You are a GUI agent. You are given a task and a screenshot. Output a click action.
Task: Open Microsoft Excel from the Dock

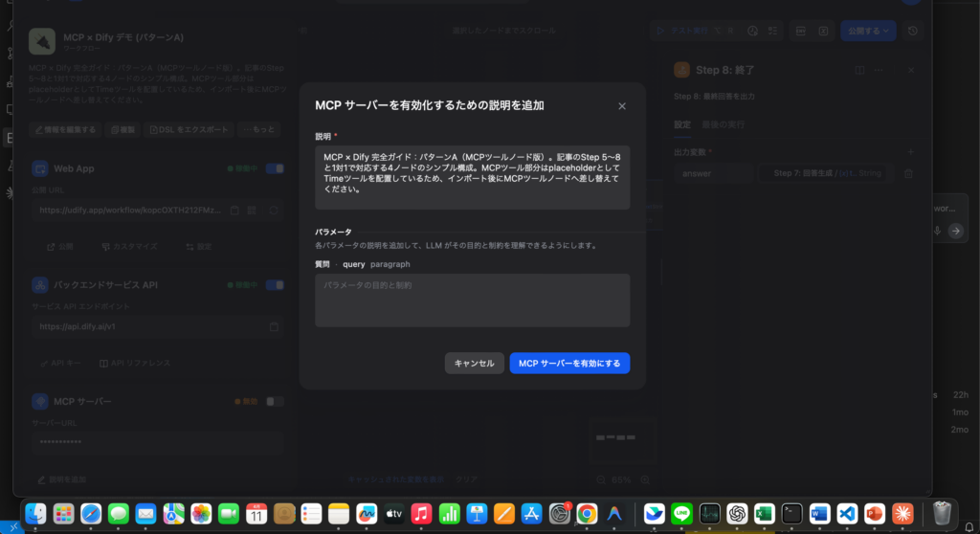(x=765, y=514)
